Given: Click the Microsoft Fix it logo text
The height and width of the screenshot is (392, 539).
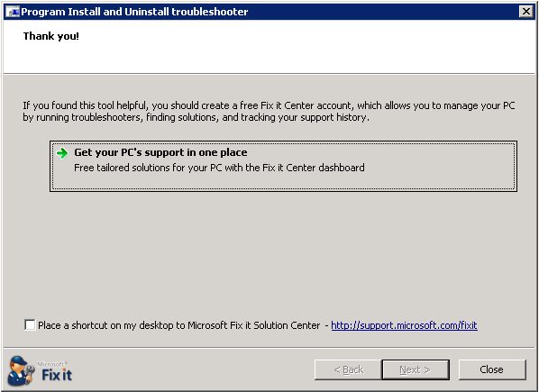Looking at the screenshot, I should 55,372.
